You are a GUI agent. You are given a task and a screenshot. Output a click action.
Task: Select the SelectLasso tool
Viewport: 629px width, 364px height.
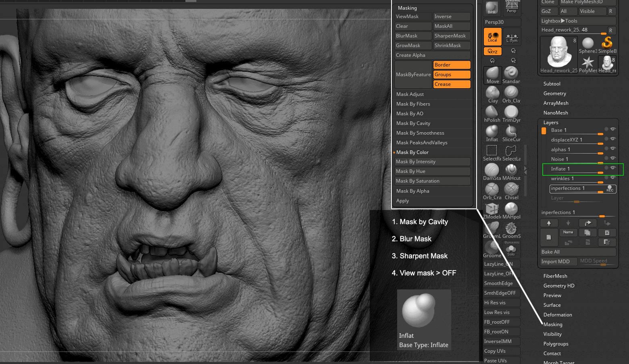[x=511, y=153]
